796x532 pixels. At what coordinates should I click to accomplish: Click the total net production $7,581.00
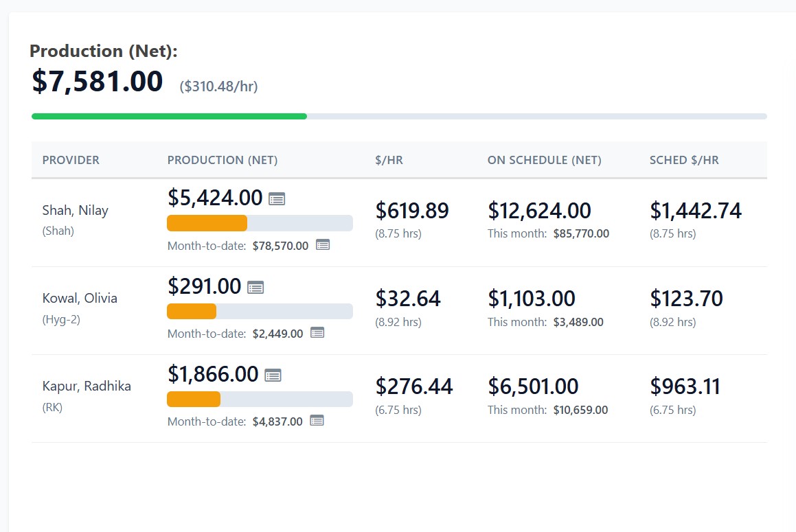pyautogui.click(x=98, y=81)
